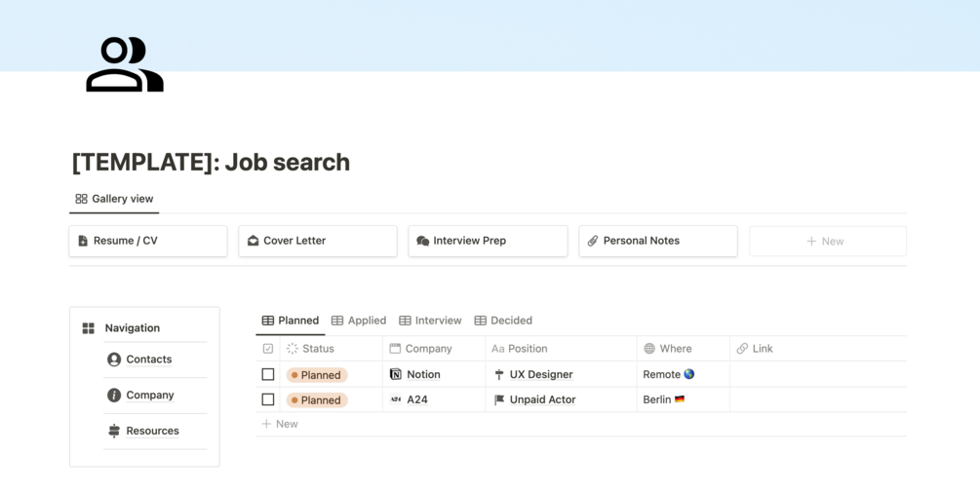Add a new gallery card with New

[x=828, y=242]
